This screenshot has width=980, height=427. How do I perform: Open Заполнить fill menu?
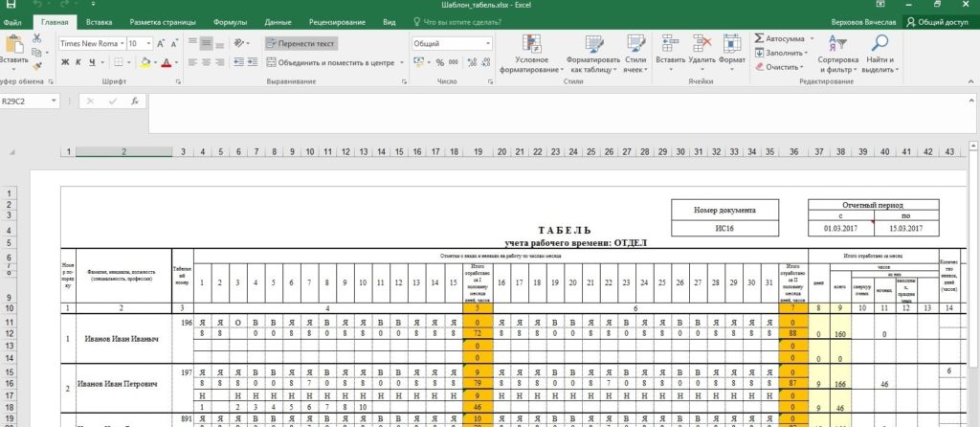(x=781, y=54)
